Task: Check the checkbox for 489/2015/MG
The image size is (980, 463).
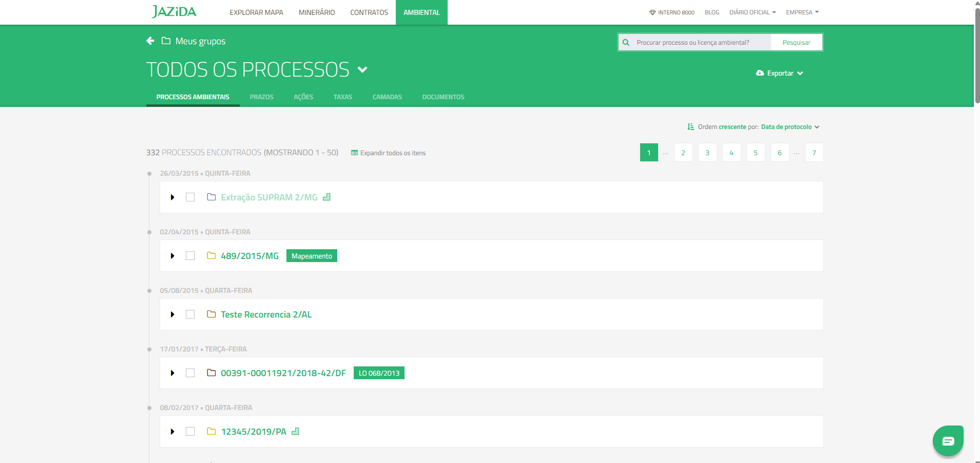Action: [190, 255]
